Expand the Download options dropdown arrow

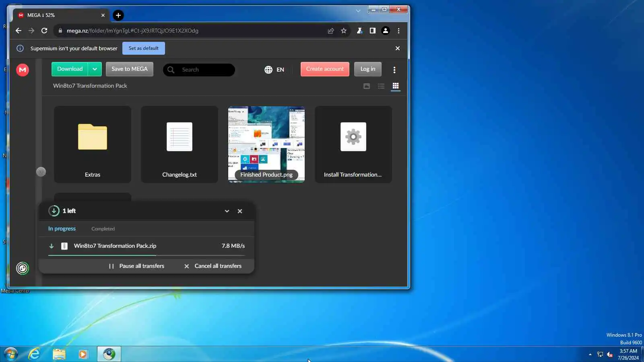(x=95, y=69)
